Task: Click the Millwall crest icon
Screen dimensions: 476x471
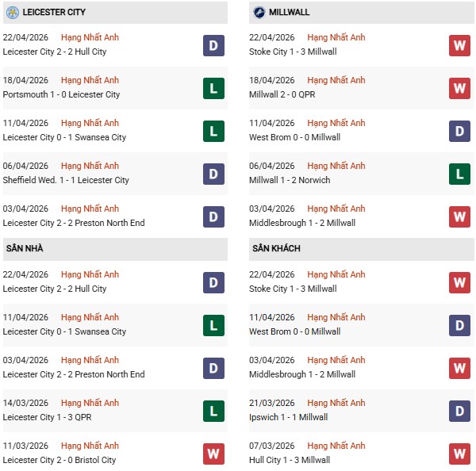Action: [x=259, y=13]
